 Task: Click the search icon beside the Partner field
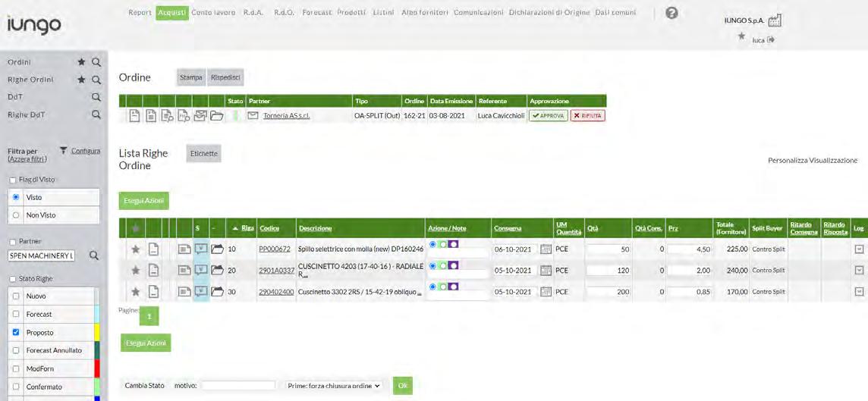point(94,255)
